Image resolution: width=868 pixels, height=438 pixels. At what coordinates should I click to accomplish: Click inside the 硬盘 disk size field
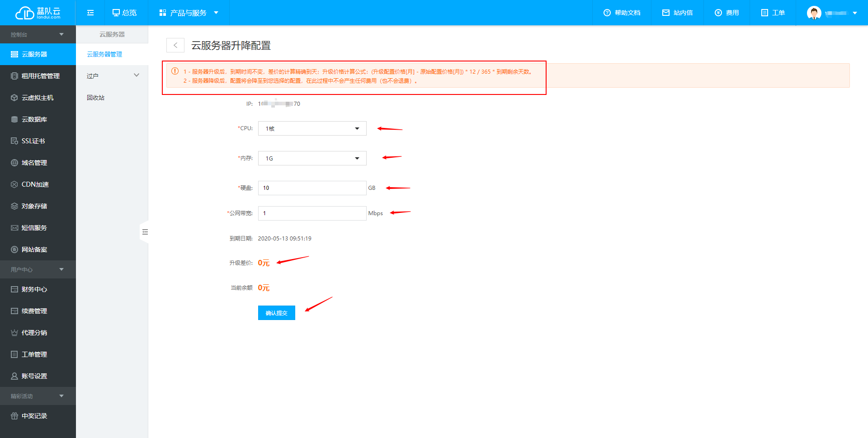click(311, 188)
